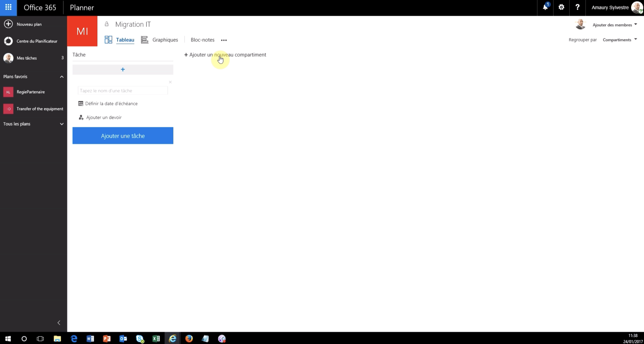Expand the more options ellipsis menu
The width and height of the screenshot is (644, 344).
[x=224, y=40]
